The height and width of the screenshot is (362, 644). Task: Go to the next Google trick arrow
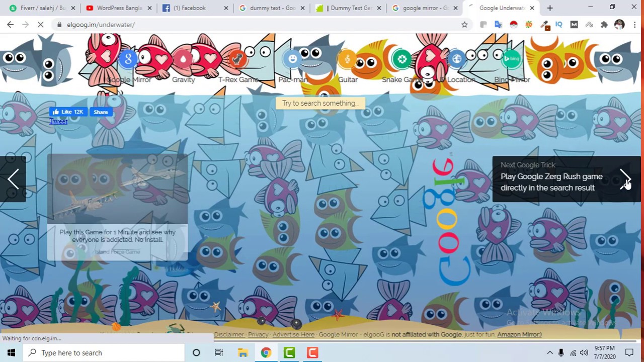tap(625, 179)
